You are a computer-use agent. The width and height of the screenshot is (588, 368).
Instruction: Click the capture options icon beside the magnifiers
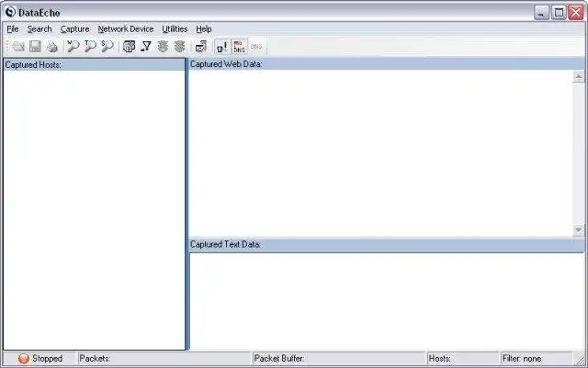point(129,47)
